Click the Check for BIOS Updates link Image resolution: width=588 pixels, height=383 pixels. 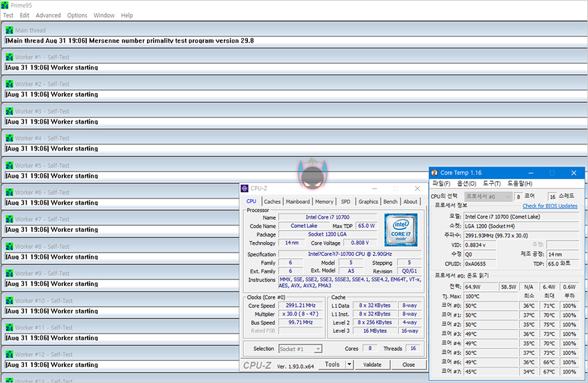pyautogui.click(x=550, y=206)
